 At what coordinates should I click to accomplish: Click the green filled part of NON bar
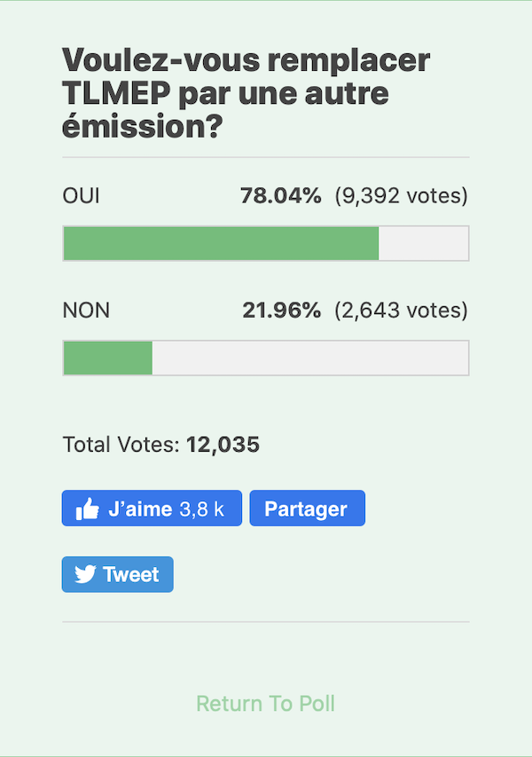pos(108,358)
